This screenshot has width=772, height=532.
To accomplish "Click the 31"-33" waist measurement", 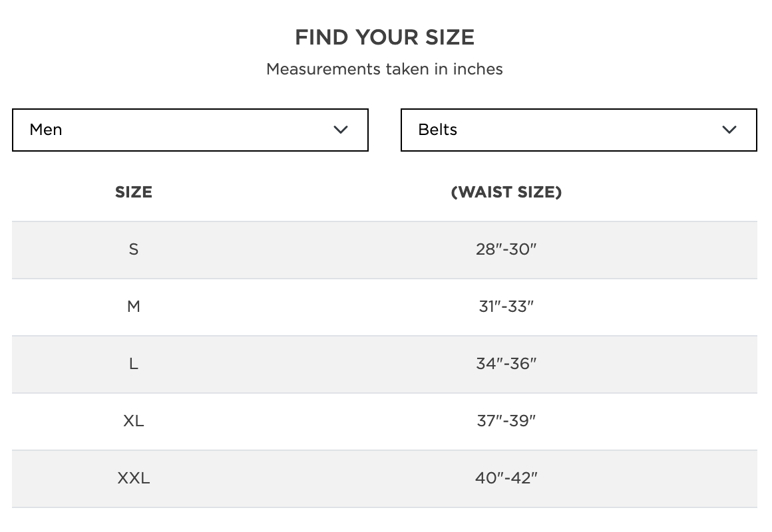I will [506, 307].
